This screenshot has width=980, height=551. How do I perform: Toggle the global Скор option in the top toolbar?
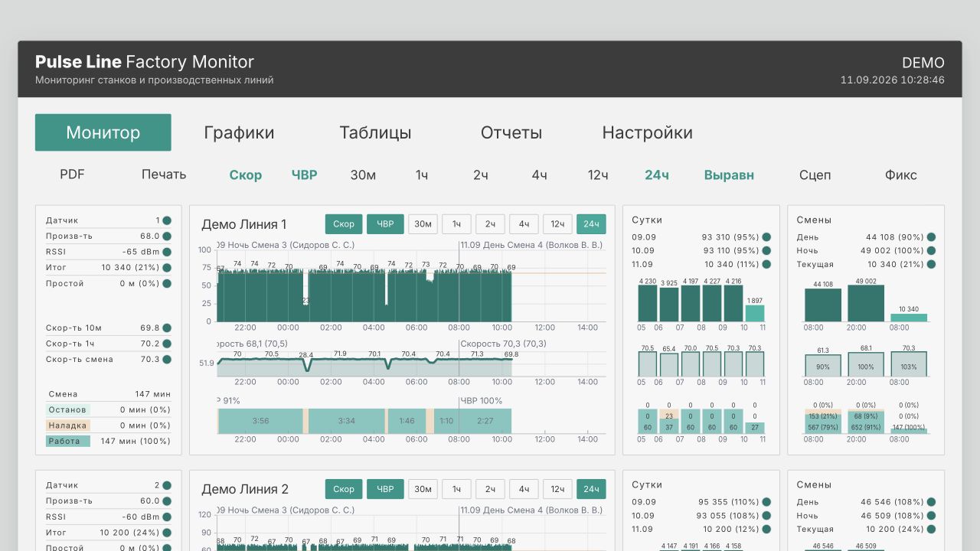click(246, 175)
